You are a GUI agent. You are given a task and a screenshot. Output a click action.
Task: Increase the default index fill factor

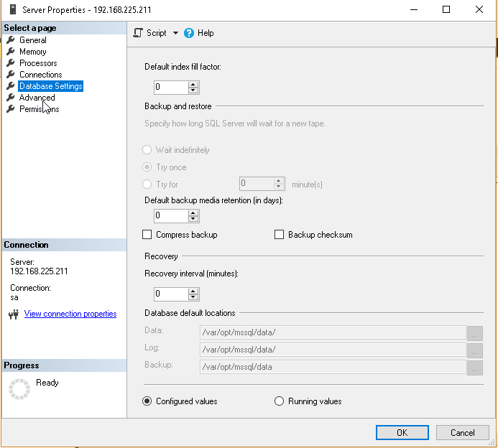click(193, 84)
